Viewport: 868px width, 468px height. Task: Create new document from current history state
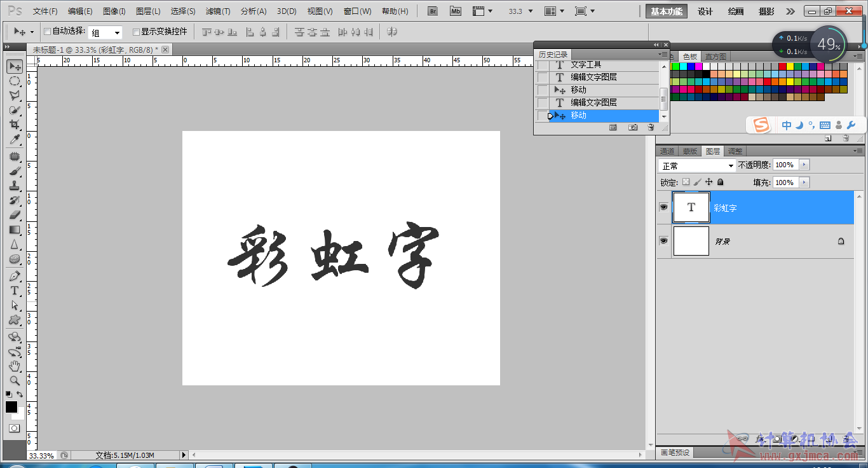(x=613, y=127)
